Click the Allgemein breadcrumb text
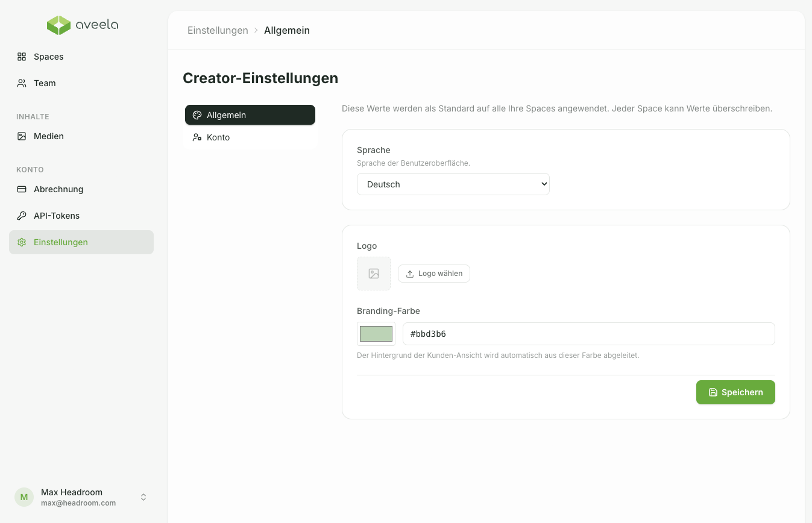This screenshot has height=523, width=812. point(287,30)
